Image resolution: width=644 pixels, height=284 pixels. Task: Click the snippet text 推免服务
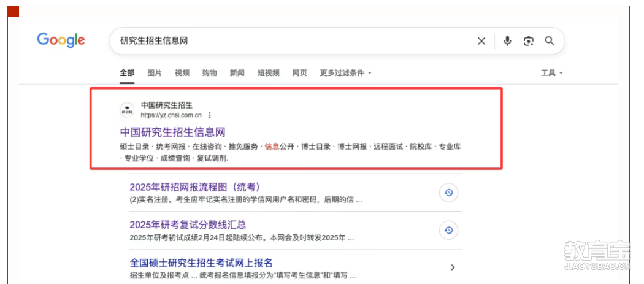[243, 147]
